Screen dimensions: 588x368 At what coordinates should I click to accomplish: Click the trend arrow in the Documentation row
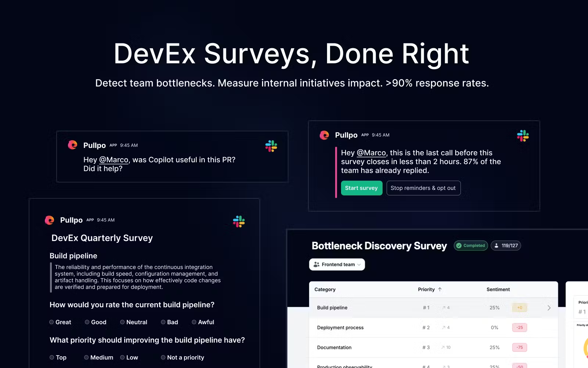pos(443,347)
